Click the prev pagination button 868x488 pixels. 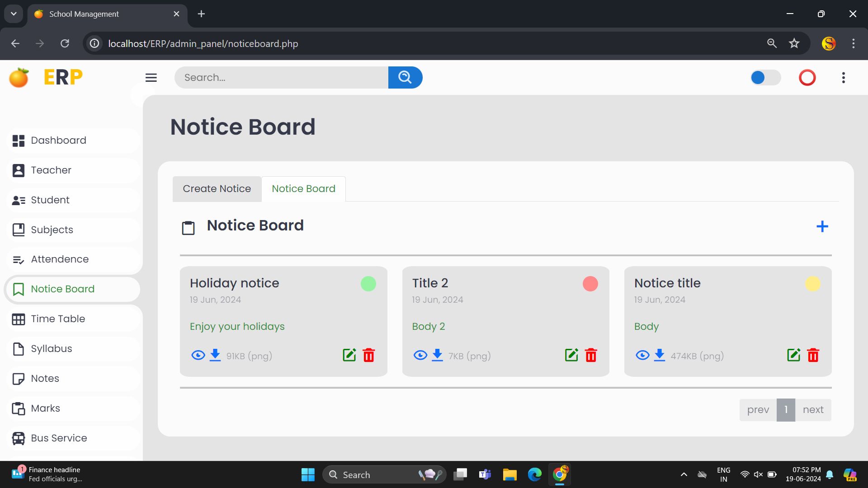[758, 410]
